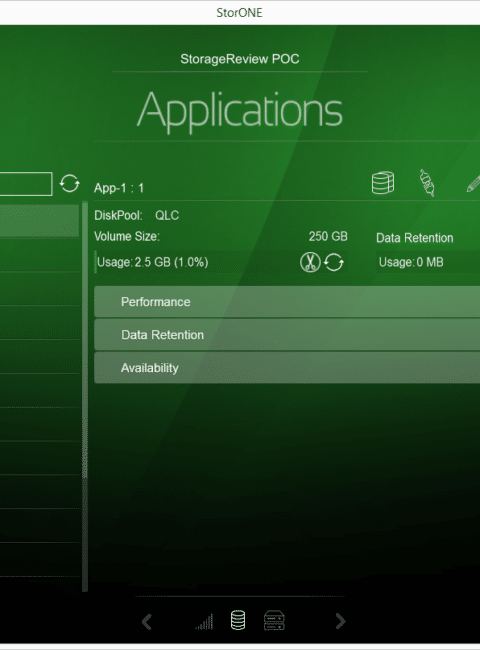The width and height of the screenshot is (480, 650).
Task: Expand the Data Retention section bar
Action: click(287, 335)
